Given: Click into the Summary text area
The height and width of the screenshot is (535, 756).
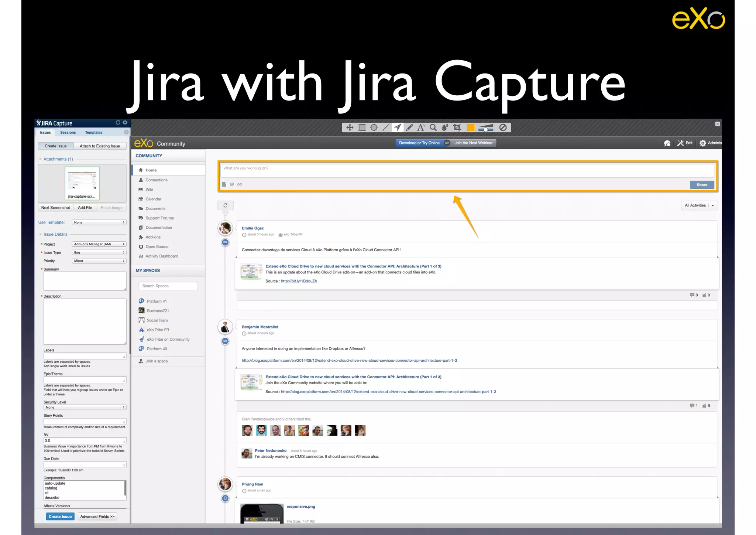Looking at the screenshot, I should click(85, 281).
